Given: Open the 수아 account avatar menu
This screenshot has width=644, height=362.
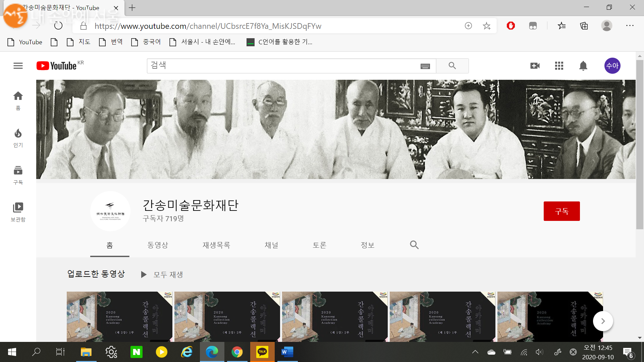Looking at the screenshot, I should 612,66.
